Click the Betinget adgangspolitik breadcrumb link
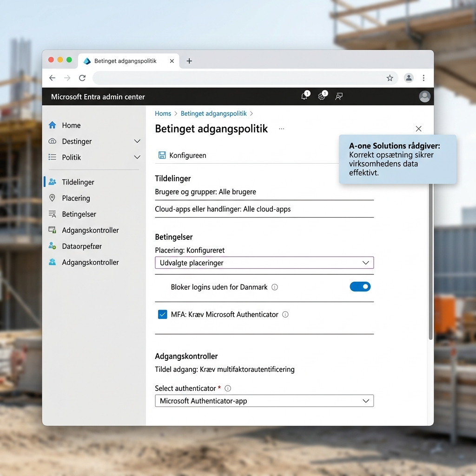This screenshot has width=476, height=476. (x=214, y=113)
